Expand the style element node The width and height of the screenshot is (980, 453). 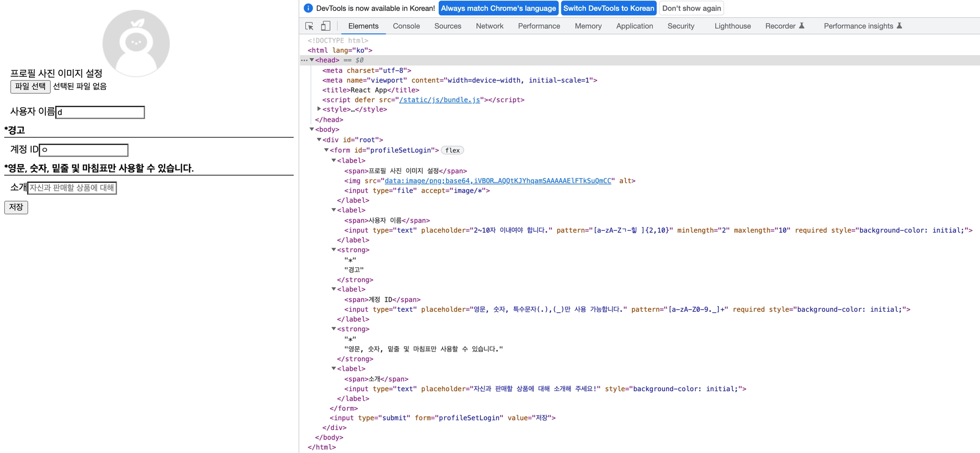coord(319,109)
